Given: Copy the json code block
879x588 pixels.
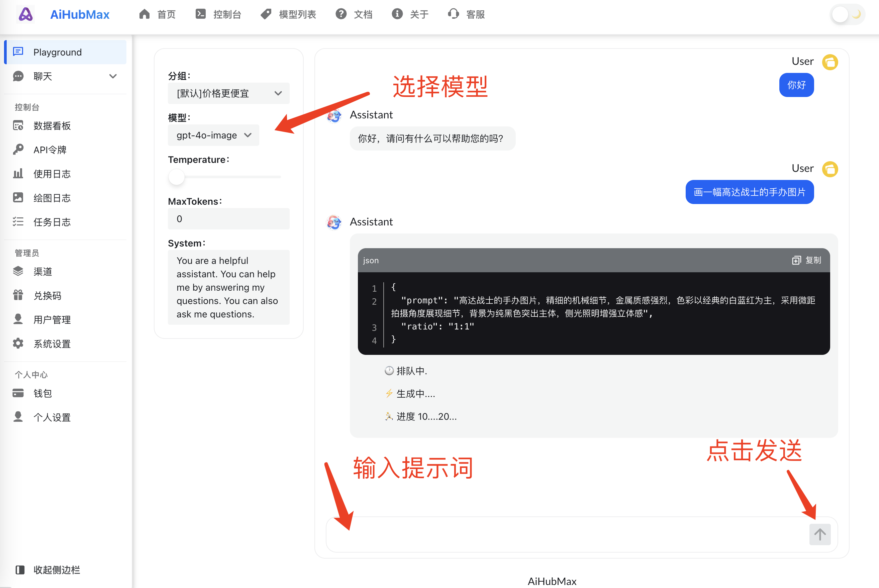Looking at the screenshot, I should pos(806,260).
